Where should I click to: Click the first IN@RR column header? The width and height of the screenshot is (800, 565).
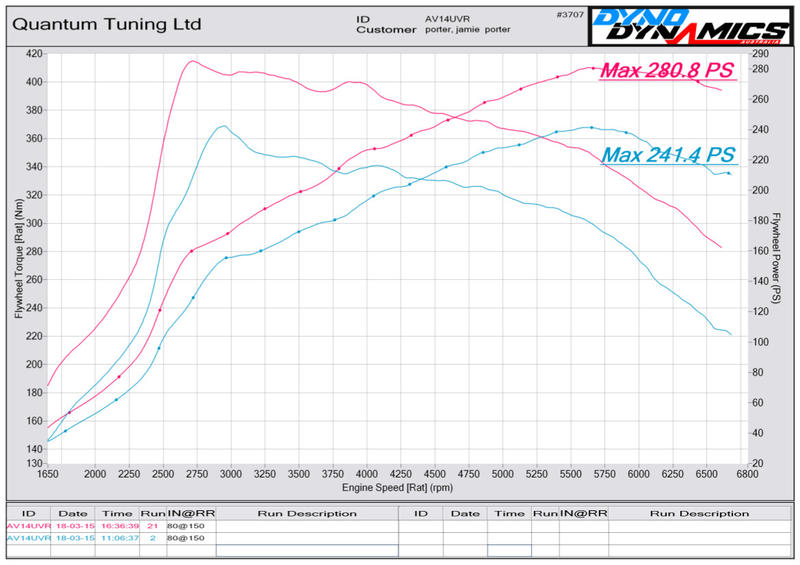click(188, 513)
